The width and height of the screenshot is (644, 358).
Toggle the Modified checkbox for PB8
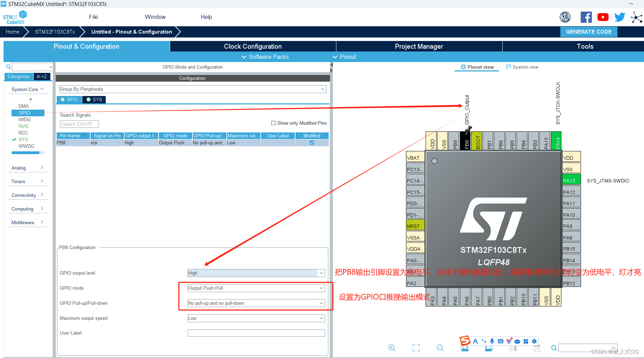(x=312, y=143)
